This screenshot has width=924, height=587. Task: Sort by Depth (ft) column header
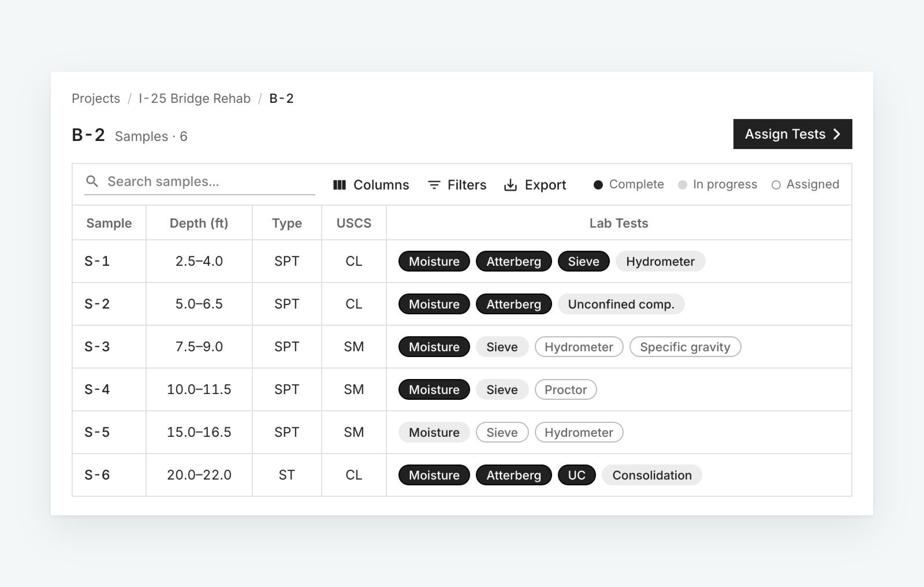click(x=199, y=223)
